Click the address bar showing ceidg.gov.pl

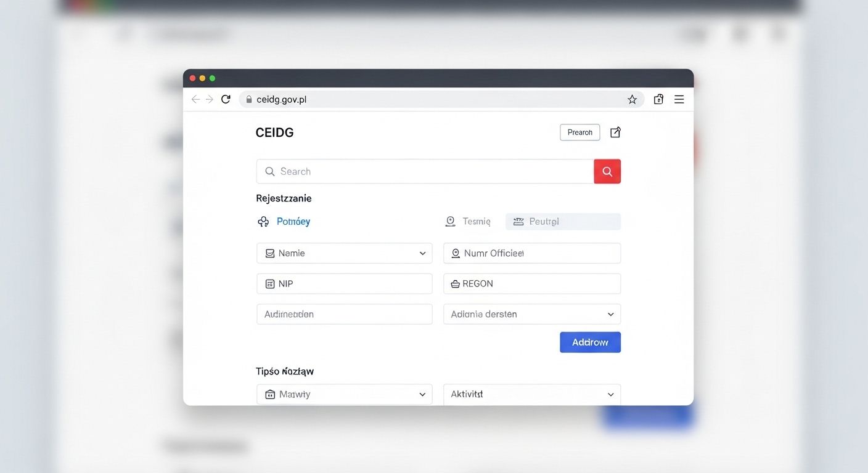click(x=441, y=99)
